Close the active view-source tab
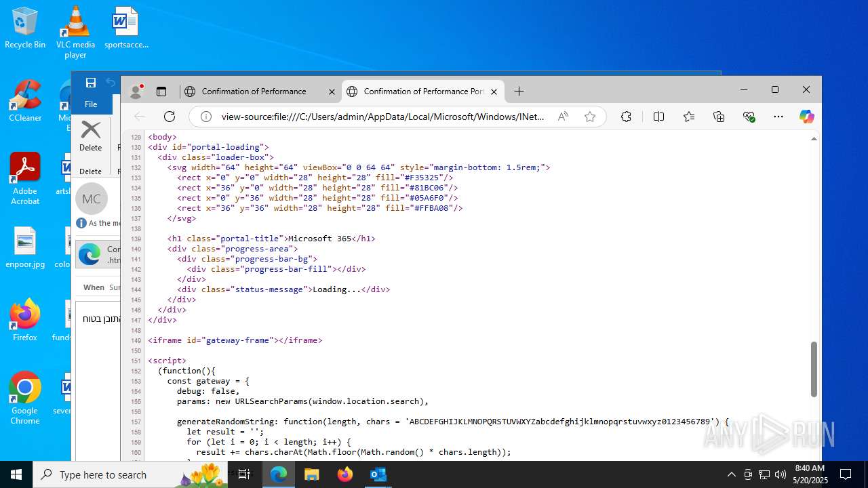The height and width of the screenshot is (488, 868). 494,91
